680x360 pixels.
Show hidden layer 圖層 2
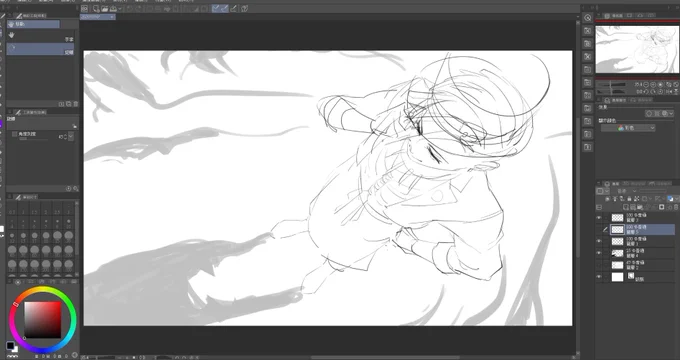click(599, 265)
